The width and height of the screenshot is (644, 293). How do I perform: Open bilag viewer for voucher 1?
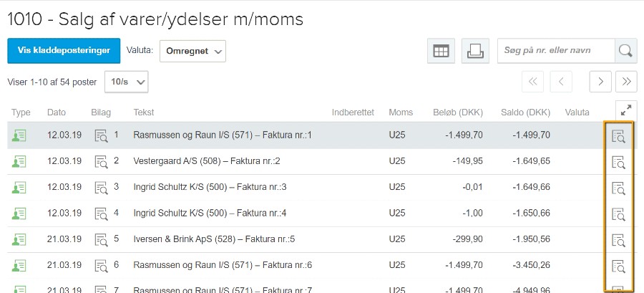click(101, 135)
